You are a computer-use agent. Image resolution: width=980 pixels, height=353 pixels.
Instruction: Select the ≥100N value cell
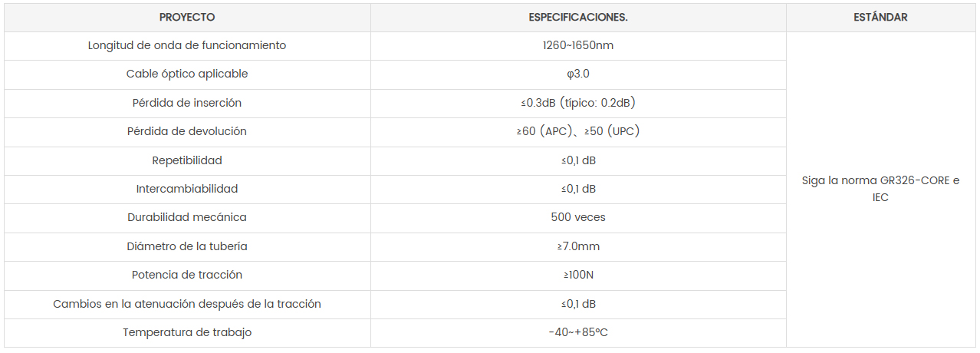[x=578, y=275]
